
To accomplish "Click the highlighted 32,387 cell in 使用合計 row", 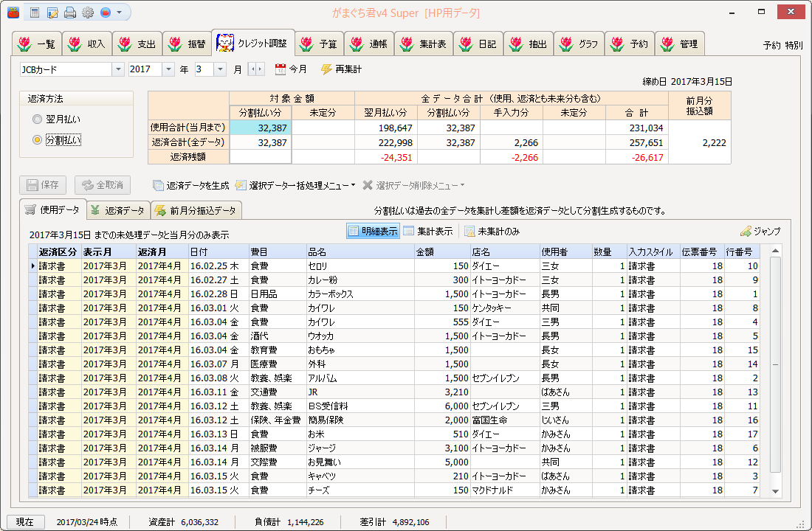I will [x=261, y=128].
